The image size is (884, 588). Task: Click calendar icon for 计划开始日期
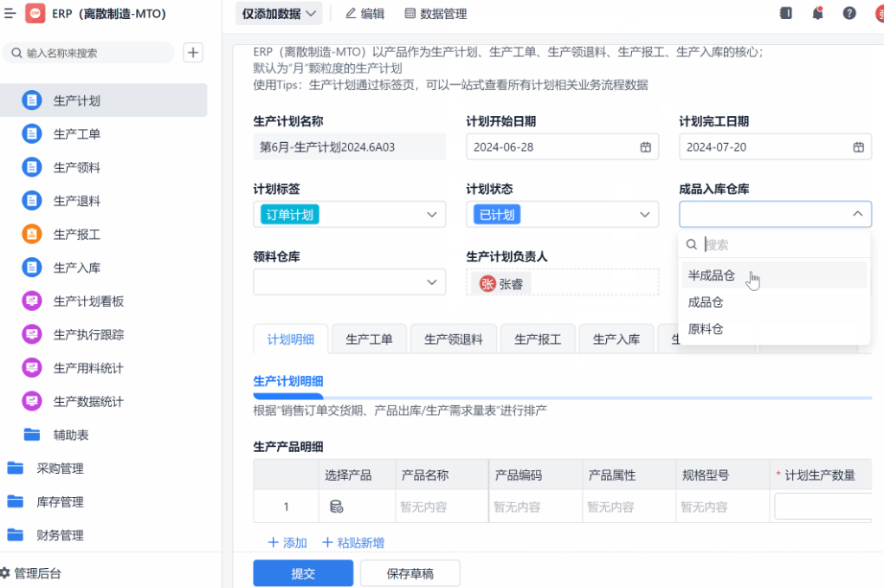pyautogui.click(x=646, y=147)
